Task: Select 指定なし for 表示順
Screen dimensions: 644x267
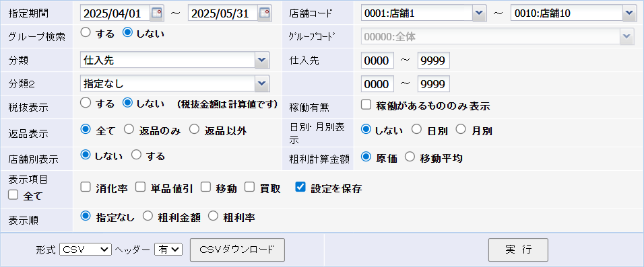Action: coord(86,216)
